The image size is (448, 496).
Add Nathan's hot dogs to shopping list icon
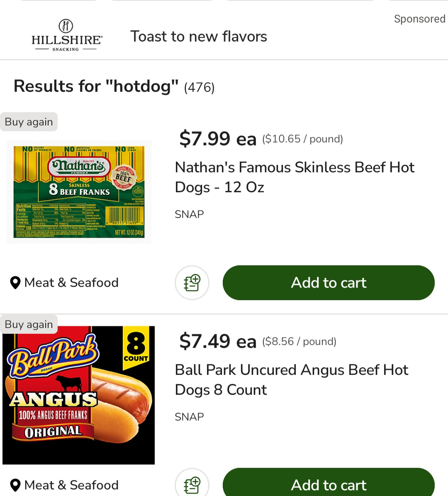pos(192,283)
